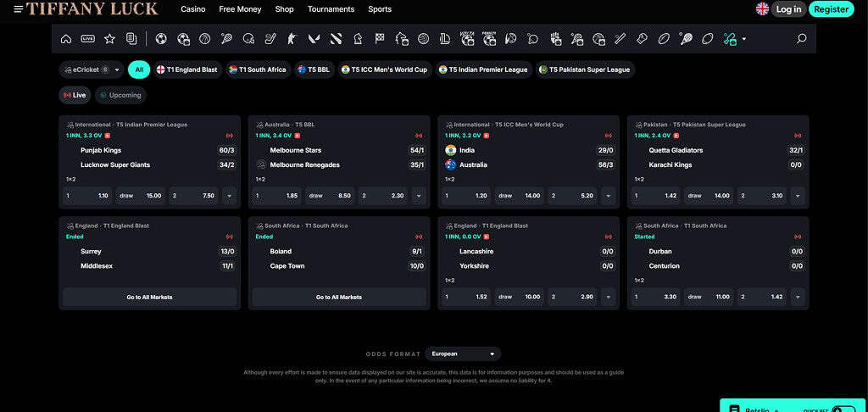Open the Tiffany Luck logo link

point(92,8)
